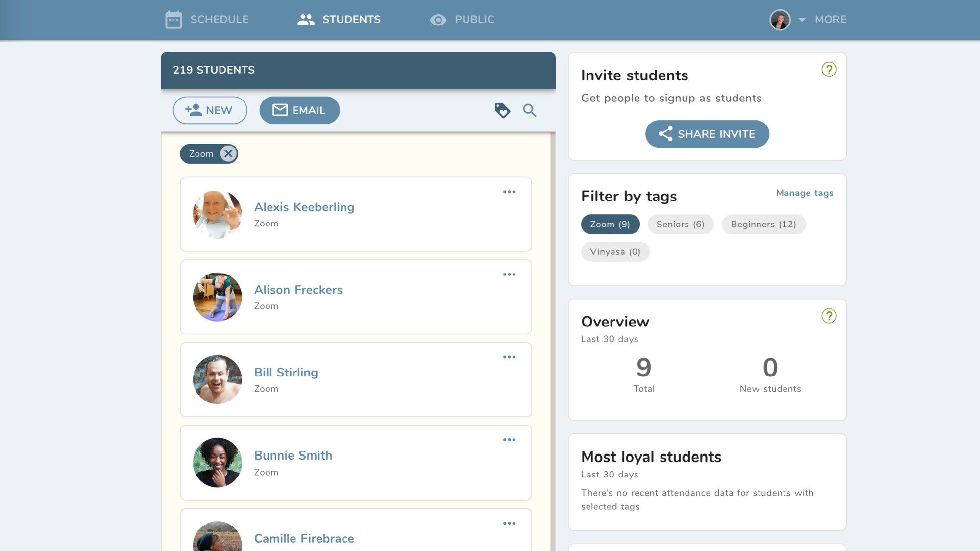
Task: Expand the More dropdown arrow
Action: 802,20
